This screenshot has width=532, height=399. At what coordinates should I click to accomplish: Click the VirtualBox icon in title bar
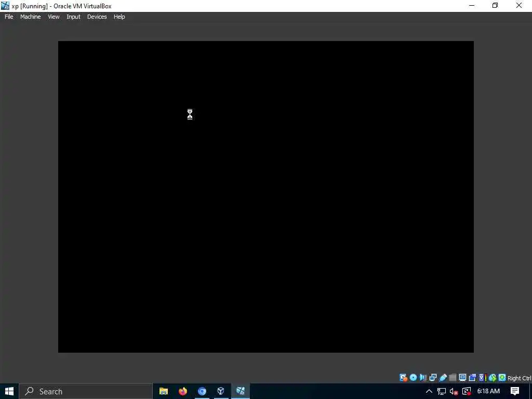click(x=5, y=6)
